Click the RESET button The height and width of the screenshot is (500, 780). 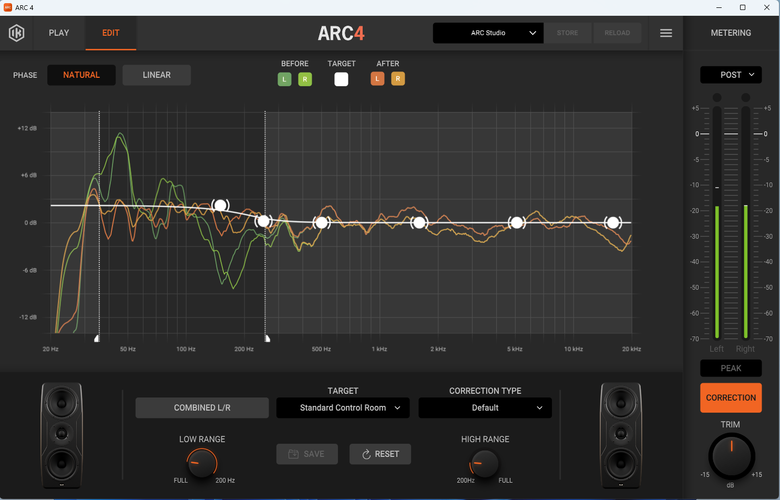(380, 454)
